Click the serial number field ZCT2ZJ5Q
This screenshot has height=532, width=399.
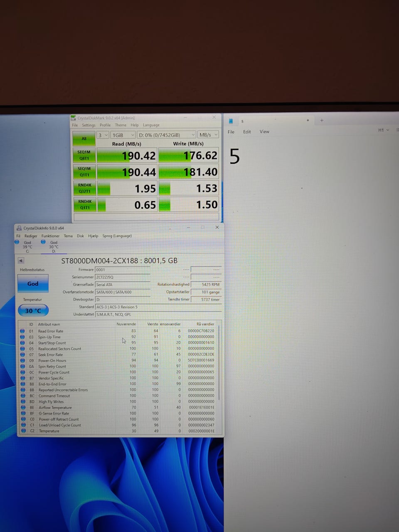pyautogui.click(x=123, y=277)
